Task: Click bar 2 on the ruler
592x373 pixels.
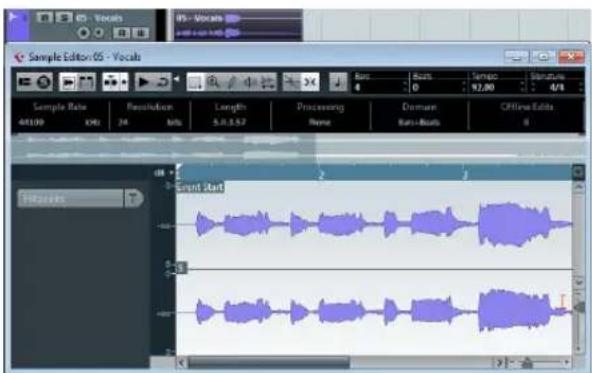Action: (321, 175)
